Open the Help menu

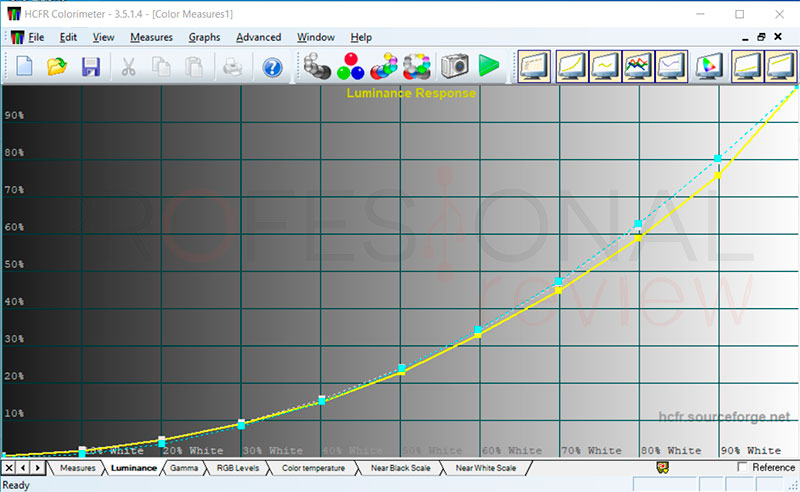pyautogui.click(x=361, y=37)
